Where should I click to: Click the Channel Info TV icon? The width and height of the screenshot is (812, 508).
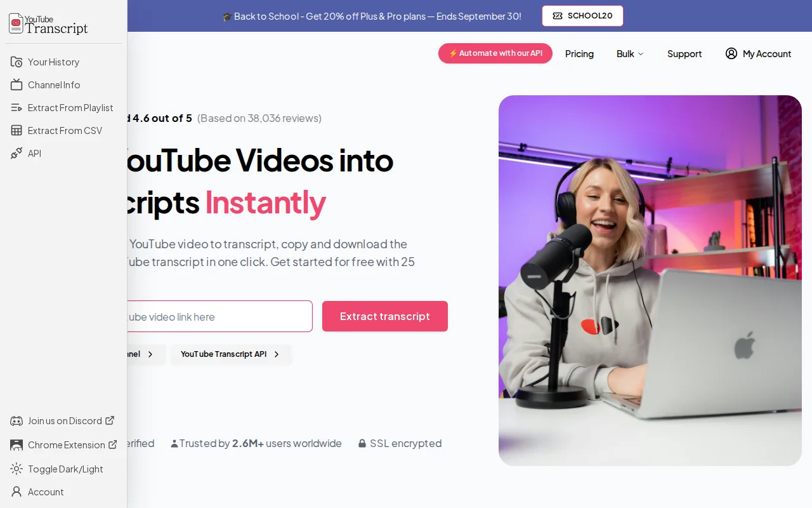point(16,84)
